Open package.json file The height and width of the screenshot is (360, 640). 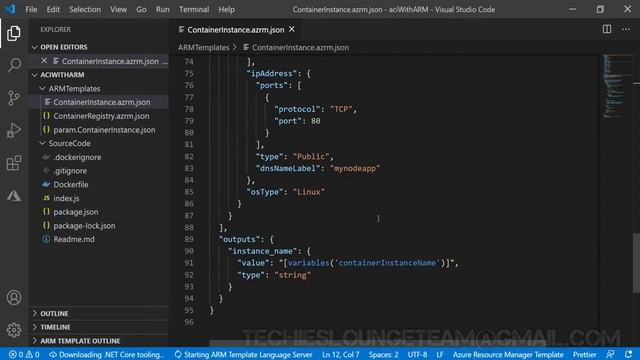99,212
